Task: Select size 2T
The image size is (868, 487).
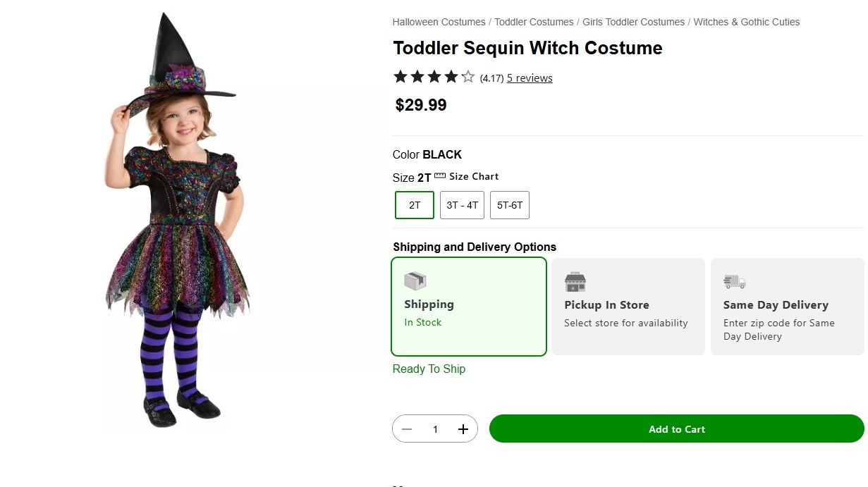Action: [415, 205]
